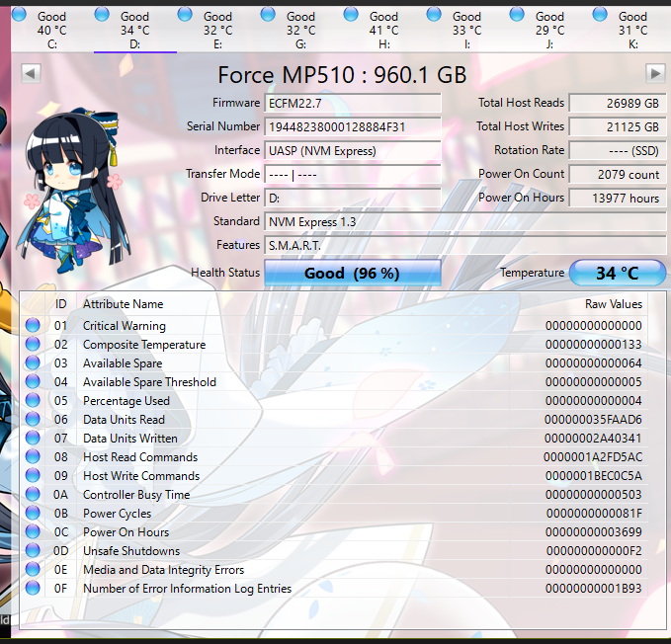The width and height of the screenshot is (671, 644).
Task: Click status orb for Data Units Written
Action: pos(33,438)
